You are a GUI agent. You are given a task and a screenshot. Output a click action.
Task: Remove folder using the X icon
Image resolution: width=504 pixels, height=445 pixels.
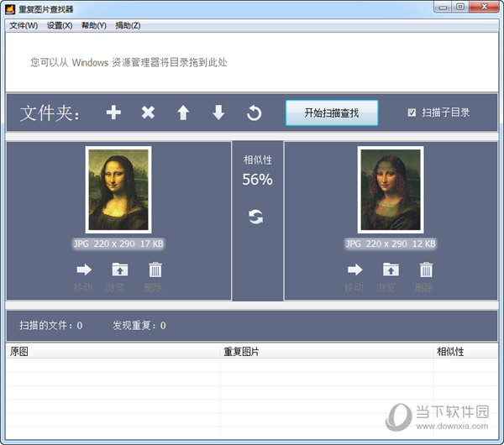(x=148, y=113)
